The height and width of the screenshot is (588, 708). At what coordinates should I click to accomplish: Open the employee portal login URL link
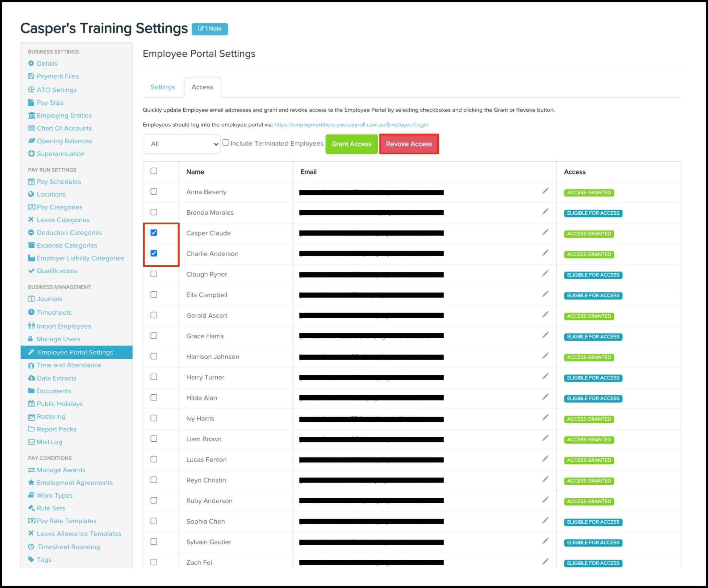tap(351, 125)
